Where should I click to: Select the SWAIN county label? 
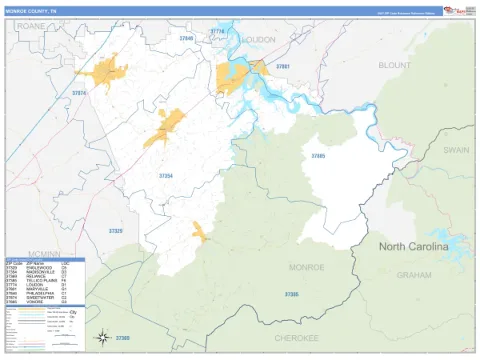[x=456, y=150]
